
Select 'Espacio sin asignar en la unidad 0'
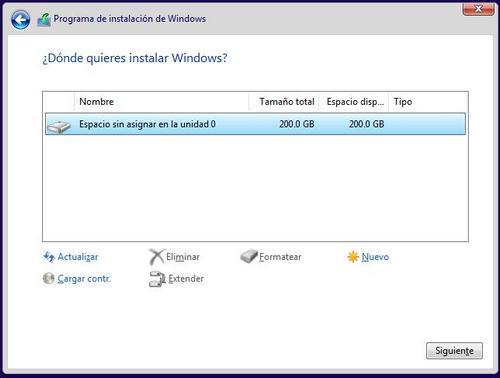pyautogui.click(x=255, y=124)
